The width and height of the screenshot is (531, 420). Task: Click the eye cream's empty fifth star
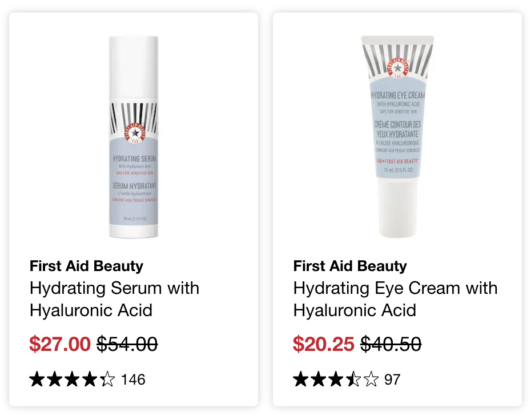[371, 379]
